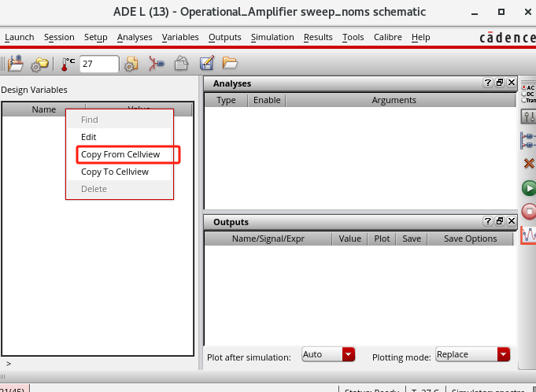Click the Save Options column header

[471, 239]
